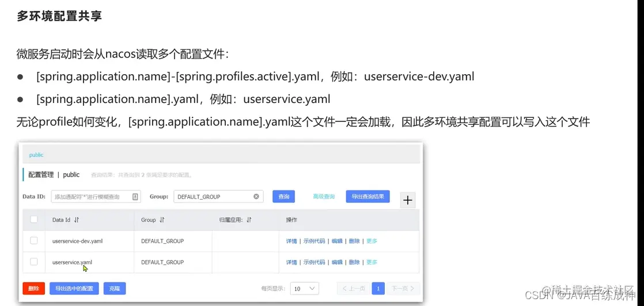Click the red 删除 button
Viewport: 644px width, 306px height.
(x=33, y=288)
